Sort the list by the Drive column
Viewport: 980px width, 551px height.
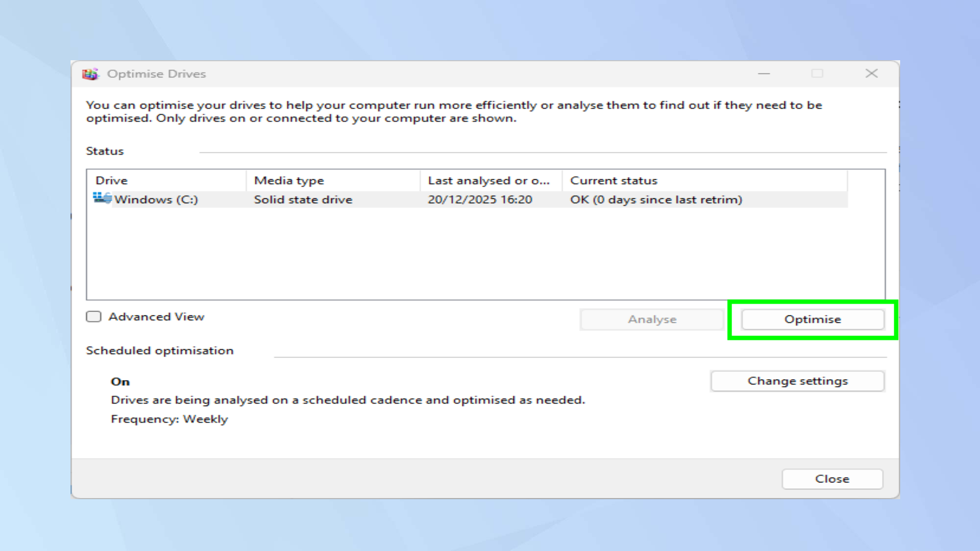[111, 180]
